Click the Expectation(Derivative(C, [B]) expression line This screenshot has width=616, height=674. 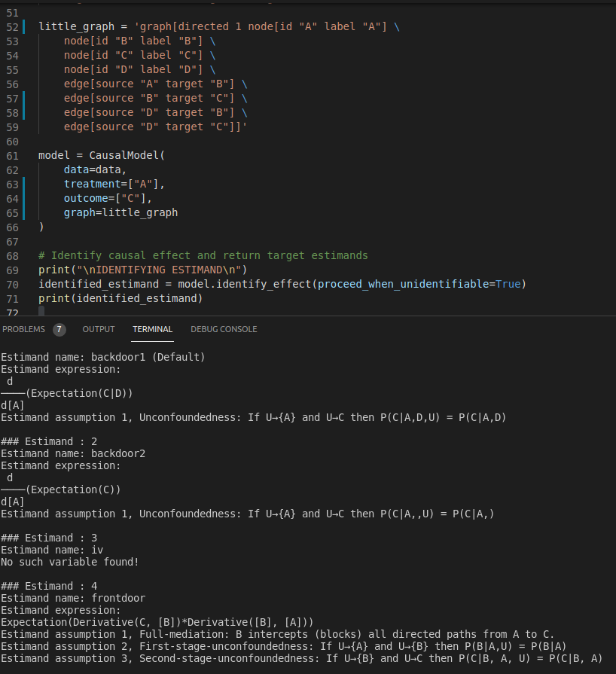157,622
